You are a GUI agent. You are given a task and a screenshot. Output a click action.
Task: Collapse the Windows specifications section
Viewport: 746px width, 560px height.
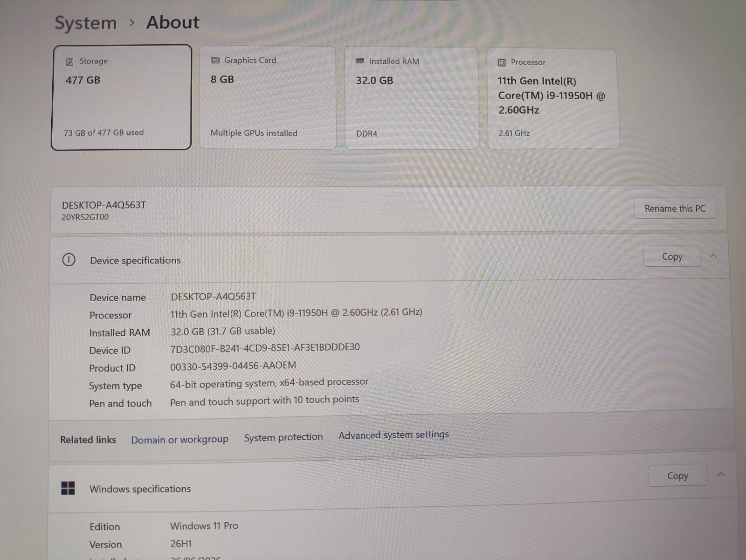721,474
